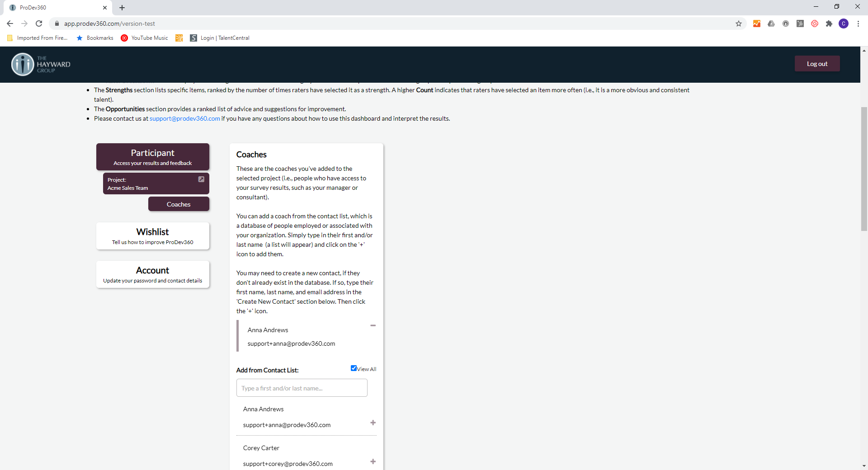Open the Coaches page

[x=179, y=204]
